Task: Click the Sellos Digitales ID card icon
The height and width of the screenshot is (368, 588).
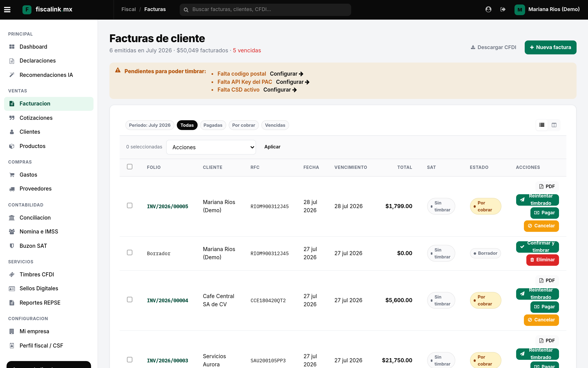Action: pyautogui.click(x=12, y=289)
